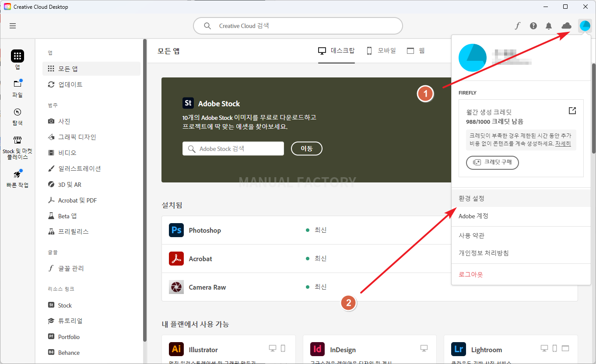
Task: Click the Creative Cloud Desktop title bar logo
Action: tap(7, 7)
